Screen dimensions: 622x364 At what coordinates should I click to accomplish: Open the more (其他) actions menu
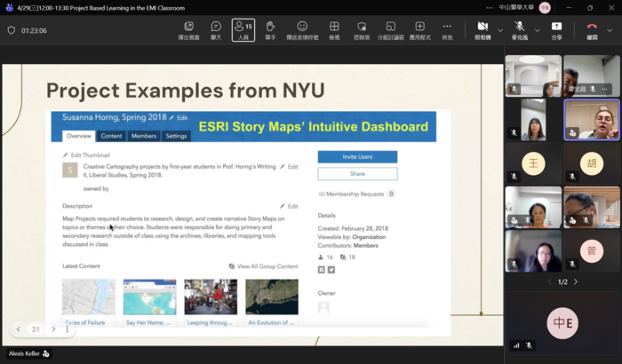pyautogui.click(x=447, y=30)
